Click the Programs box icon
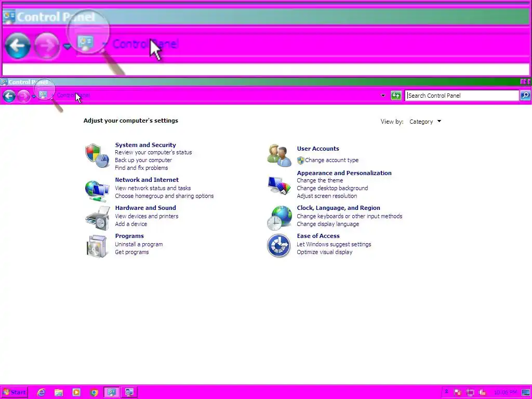This screenshot has width=532, height=399. [x=97, y=246]
